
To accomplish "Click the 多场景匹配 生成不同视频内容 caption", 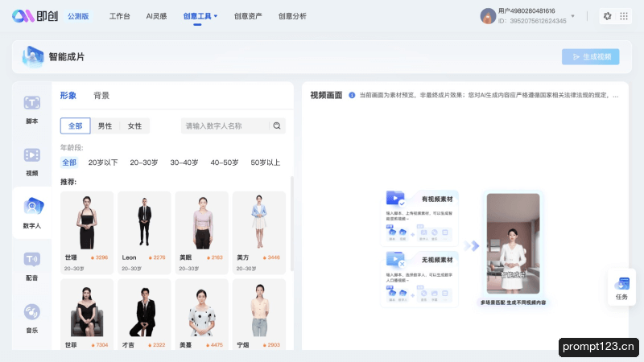I will point(513,302).
